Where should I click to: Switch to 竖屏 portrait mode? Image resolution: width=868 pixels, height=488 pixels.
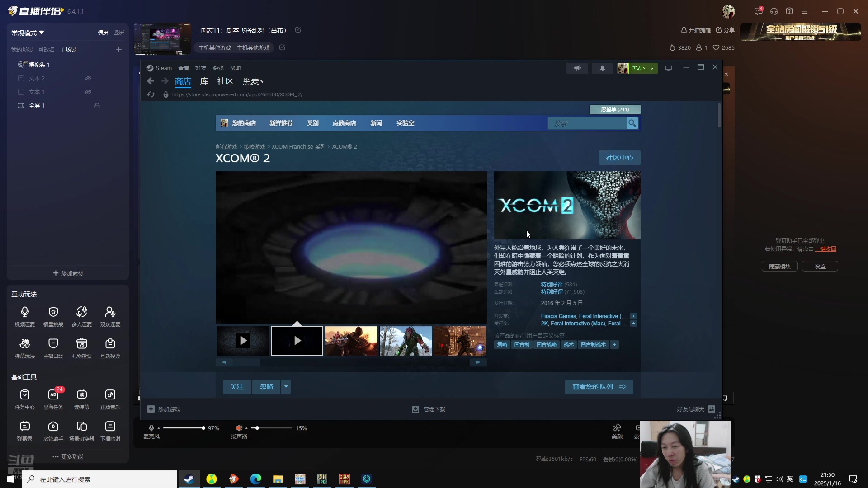119,32
